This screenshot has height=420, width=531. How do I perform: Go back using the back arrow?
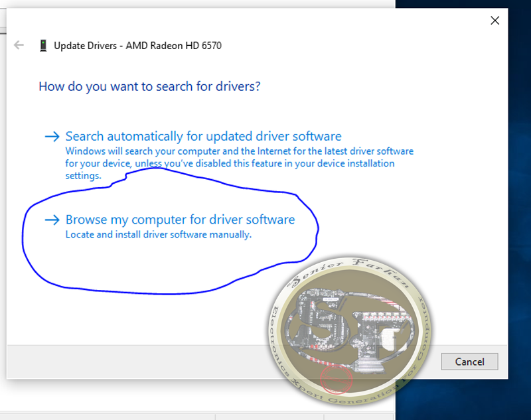[19, 44]
